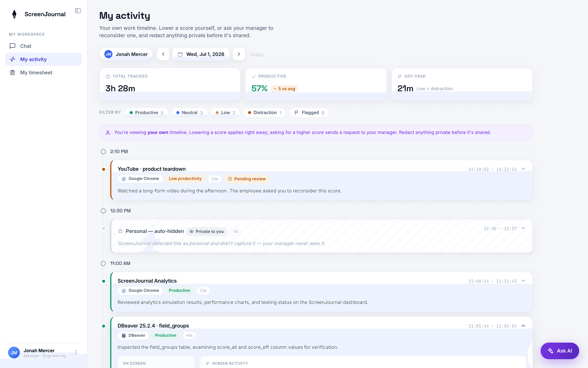Toggle the Distraction filter chip

point(265,112)
